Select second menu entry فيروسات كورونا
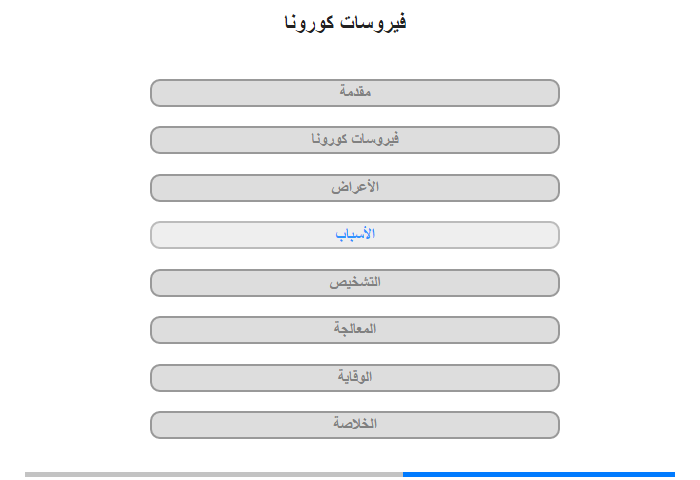 [x=354, y=140]
